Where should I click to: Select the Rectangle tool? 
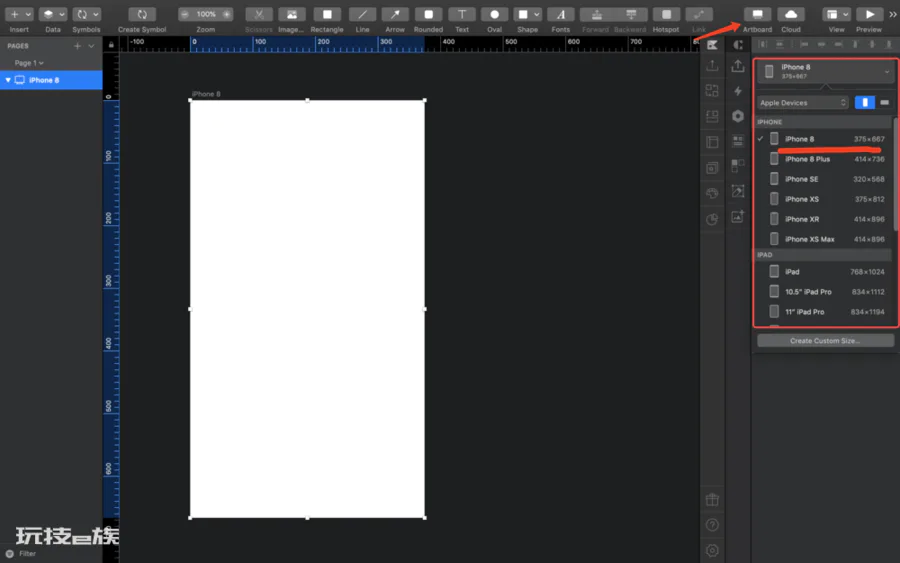pyautogui.click(x=327, y=14)
